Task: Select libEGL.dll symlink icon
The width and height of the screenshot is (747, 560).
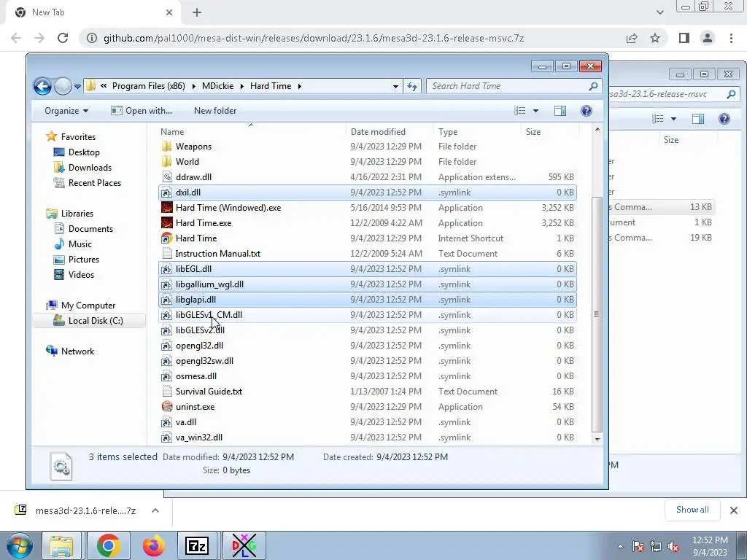Action: [x=167, y=269]
